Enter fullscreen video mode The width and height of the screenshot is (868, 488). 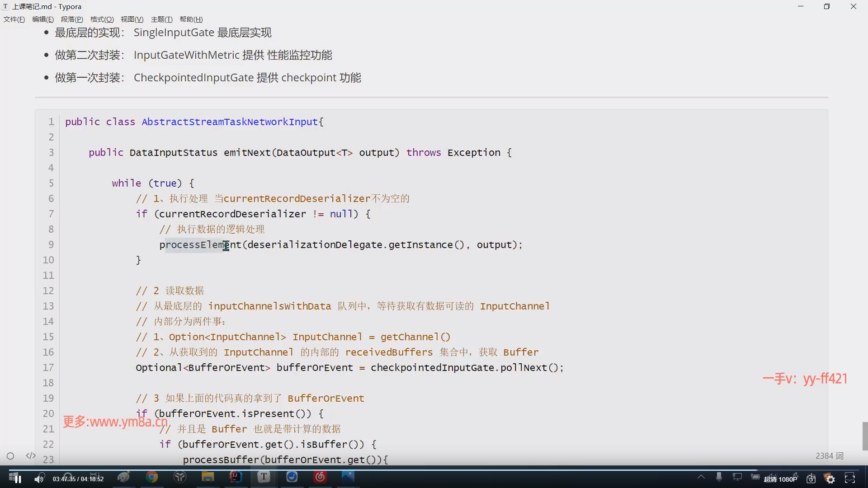[850, 479]
